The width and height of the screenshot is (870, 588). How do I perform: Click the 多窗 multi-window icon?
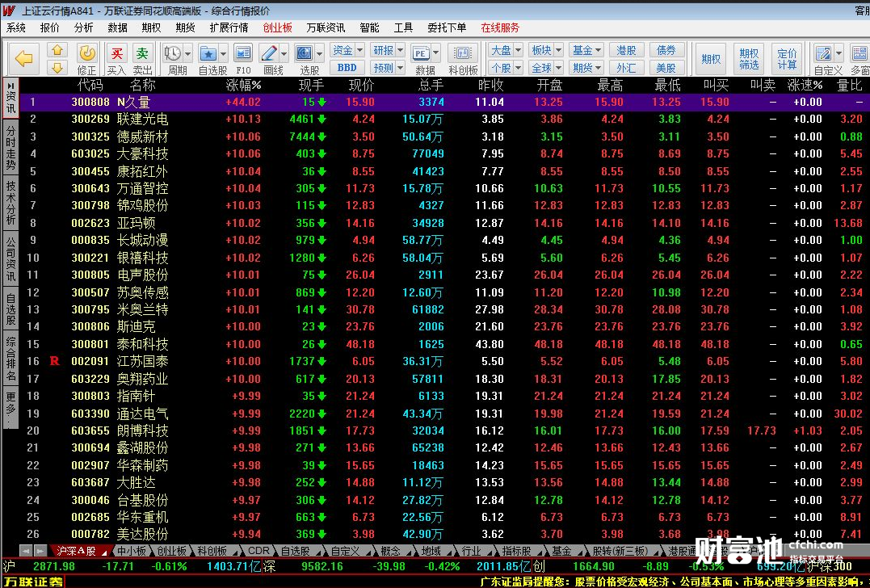pos(859,53)
